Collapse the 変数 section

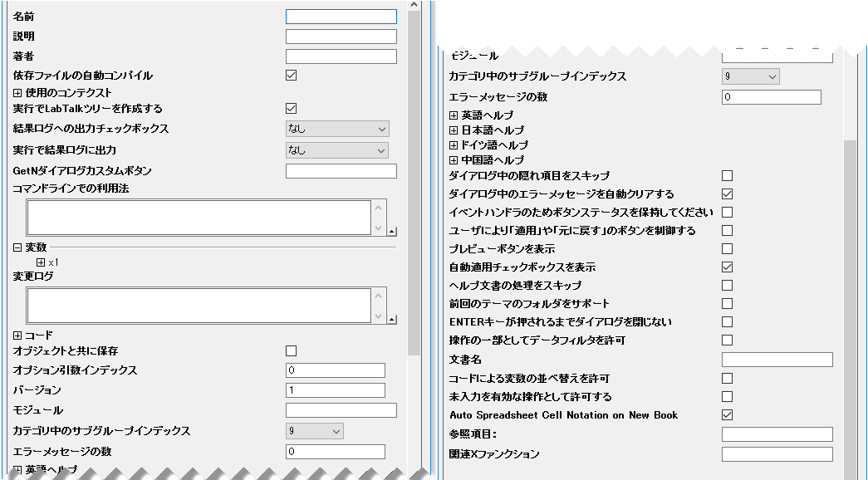pyautogui.click(x=17, y=247)
